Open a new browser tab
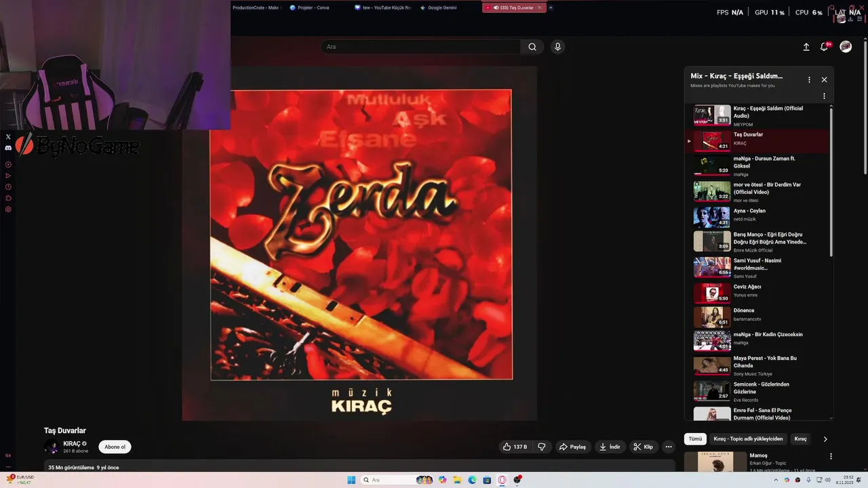 [x=551, y=7]
